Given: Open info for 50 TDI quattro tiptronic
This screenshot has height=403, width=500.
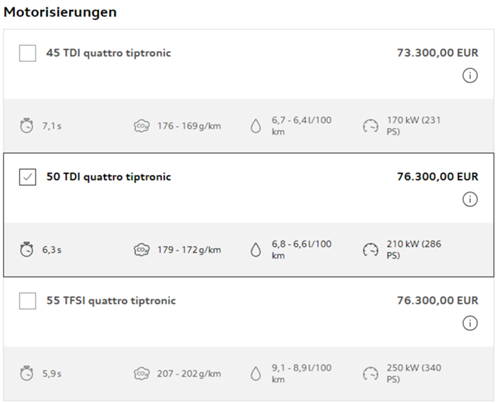Looking at the screenshot, I should coord(470,199).
